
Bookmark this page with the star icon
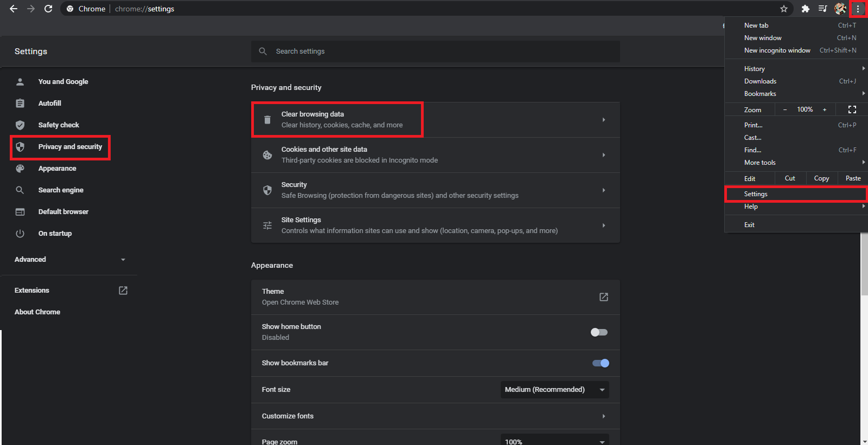click(x=784, y=9)
